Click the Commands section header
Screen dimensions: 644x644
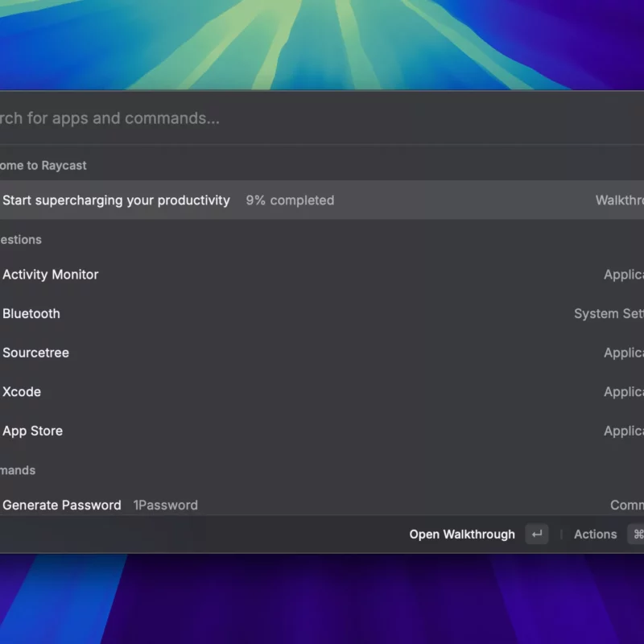pyautogui.click(x=18, y=470)
